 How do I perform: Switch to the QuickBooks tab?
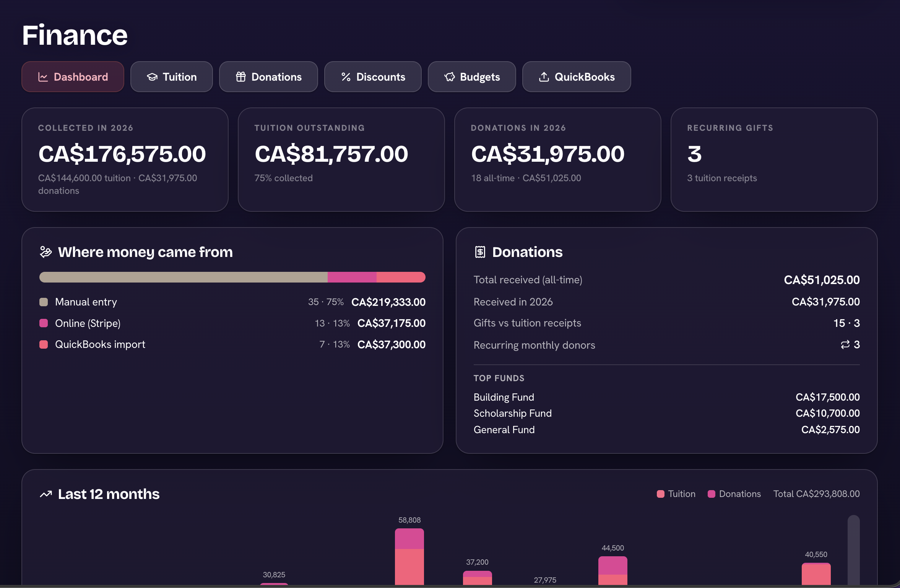tap(577, 77)
